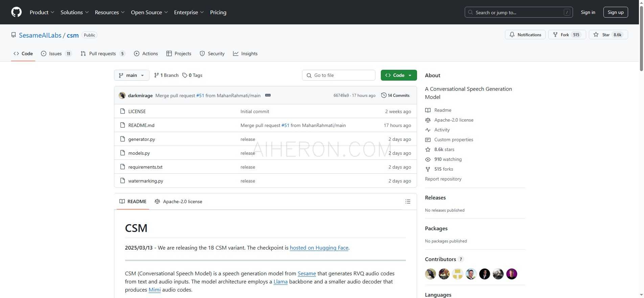This screenshot has width=644, height=298.
Task: Open the README outline list icon
Action: coord(408,201)
